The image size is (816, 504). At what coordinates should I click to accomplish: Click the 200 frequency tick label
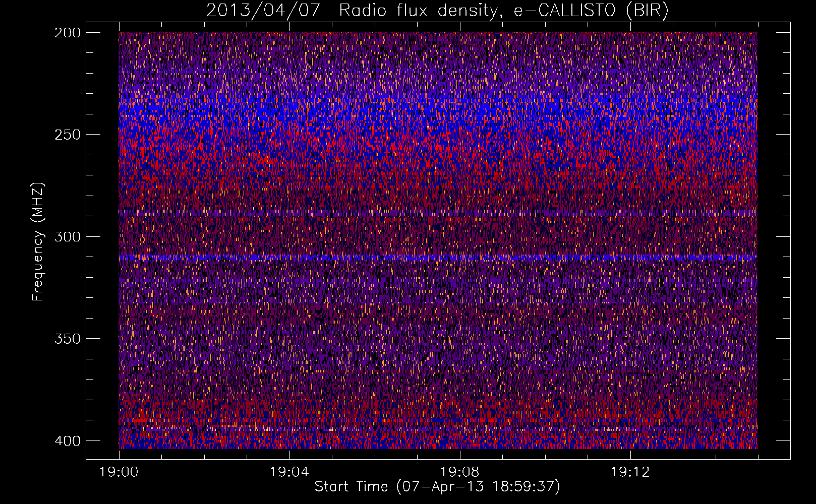point(67,33)
